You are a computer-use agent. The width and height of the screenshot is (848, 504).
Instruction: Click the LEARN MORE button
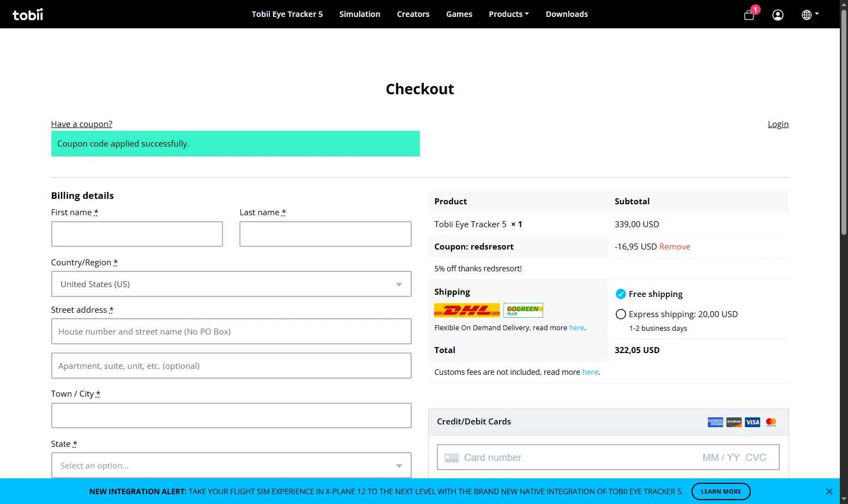point(721,491)
